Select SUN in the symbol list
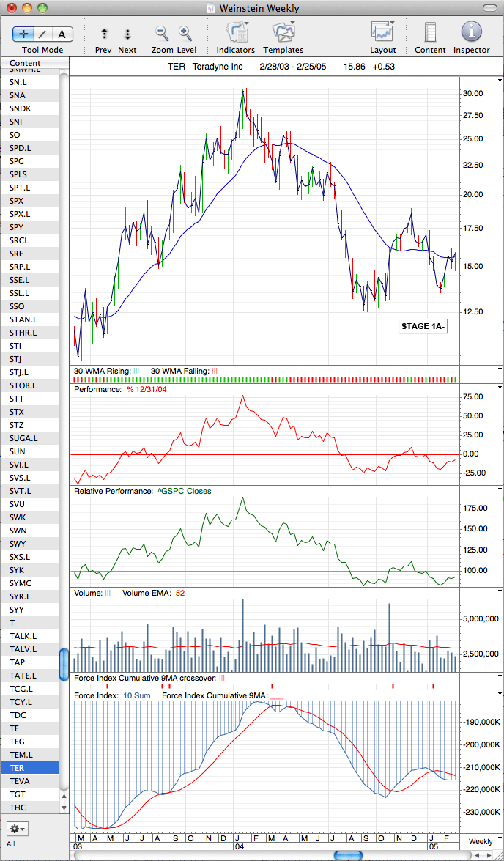This screenshot has height=861, width=504. 29,451
